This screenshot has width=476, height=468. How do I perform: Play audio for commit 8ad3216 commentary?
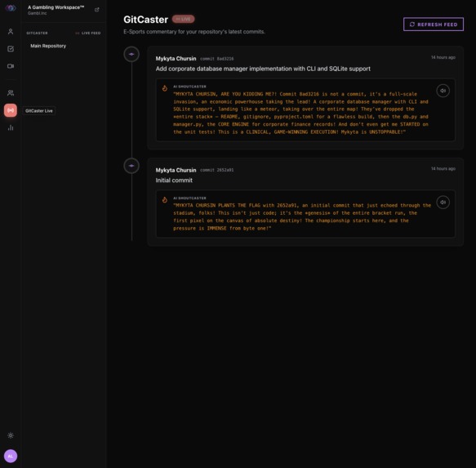pos(443,91)
